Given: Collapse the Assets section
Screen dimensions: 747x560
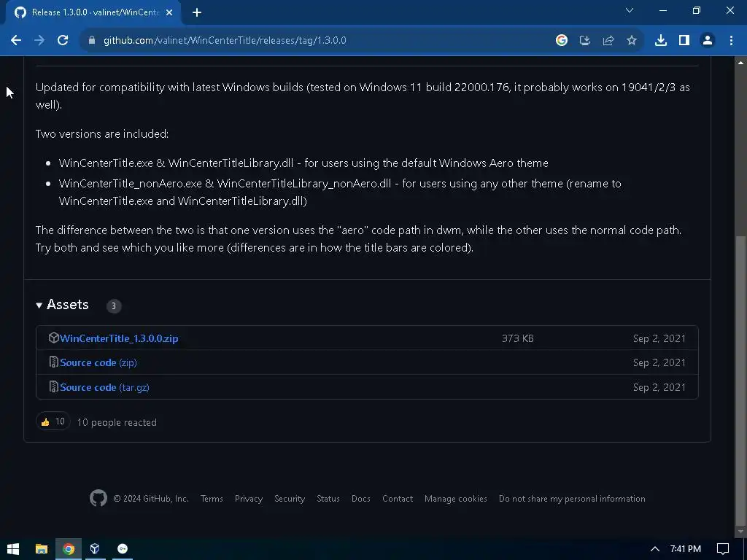Looking at the screenshot, I should coord(63,305).
